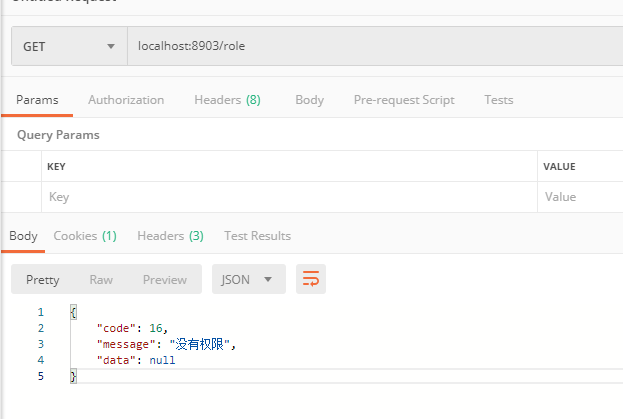The height and width of the screenshot is (419, 623).
Task: View the response Cookies (1) tab
Action: tap(85, 236)
